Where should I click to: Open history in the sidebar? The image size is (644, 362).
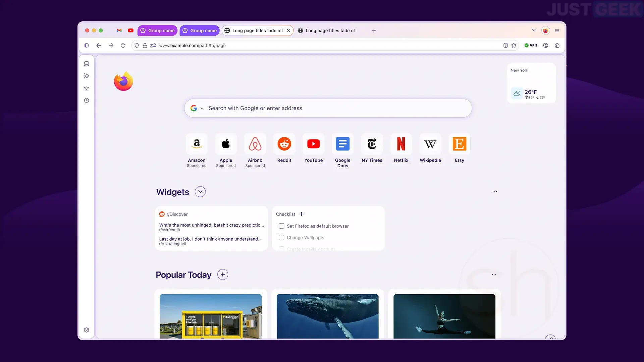point(87,101)
